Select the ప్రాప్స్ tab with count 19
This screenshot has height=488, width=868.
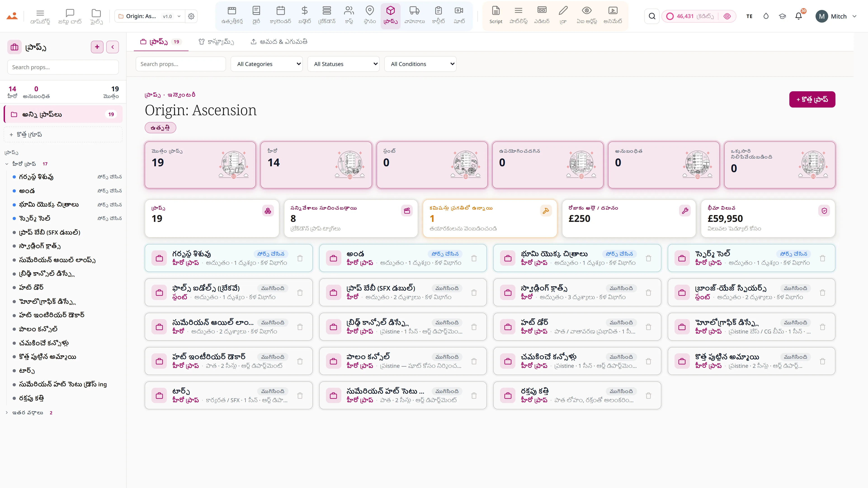[161, 42]
